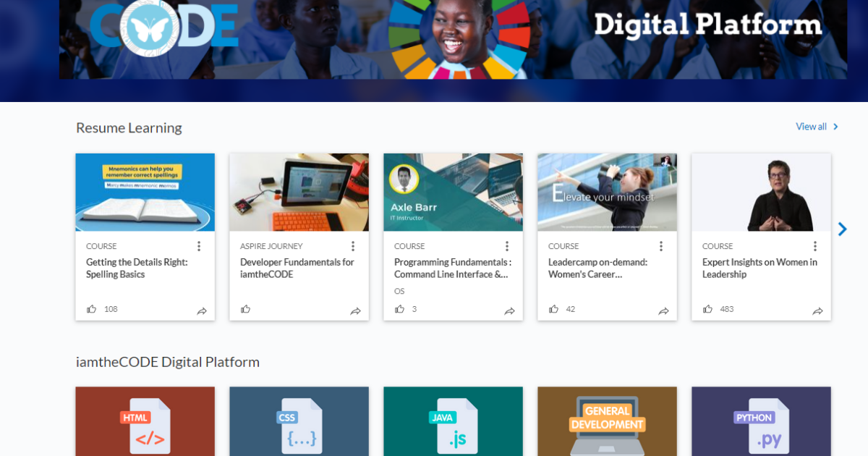Open the Expert Insights presenter thumbnail
The width and height of the screenshot is (868, 456).
[x=762, y=193]
